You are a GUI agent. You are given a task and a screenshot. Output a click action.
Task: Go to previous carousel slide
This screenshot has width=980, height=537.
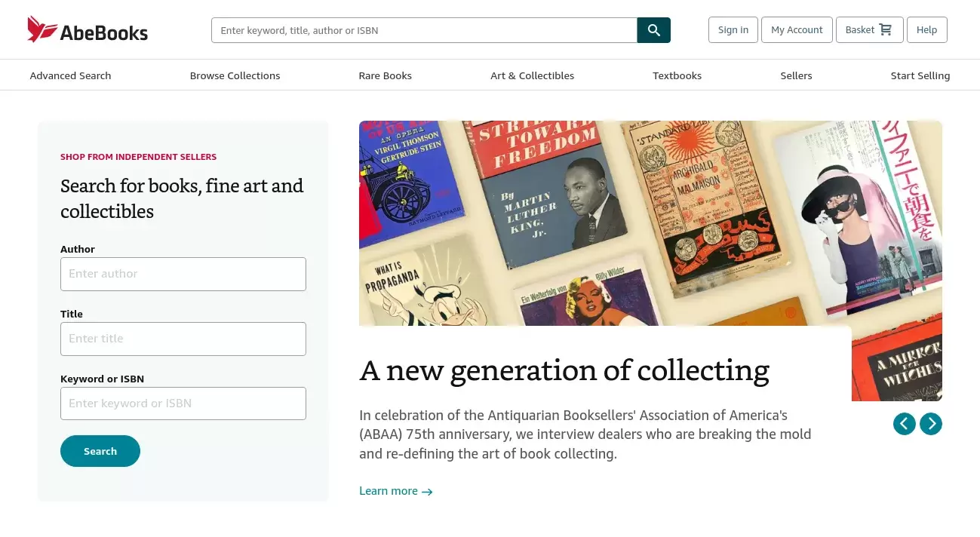coord(904,424)
